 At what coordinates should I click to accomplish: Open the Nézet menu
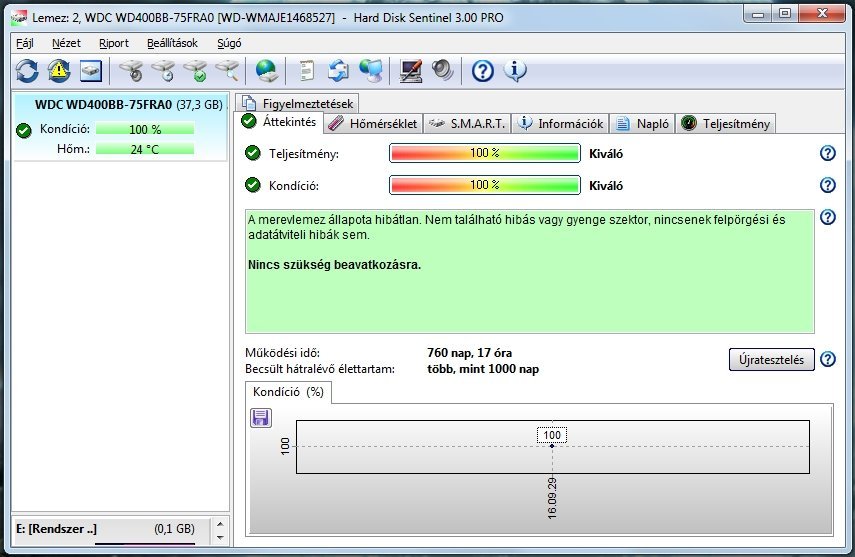pos(66,43)
